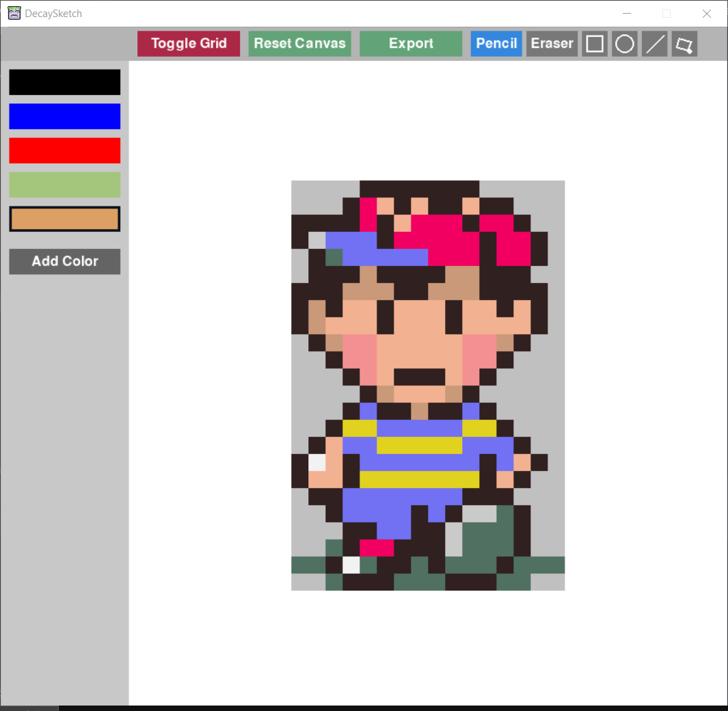Pick the blue color swatch
728x711 pixels.
click(x=64, y=116)
